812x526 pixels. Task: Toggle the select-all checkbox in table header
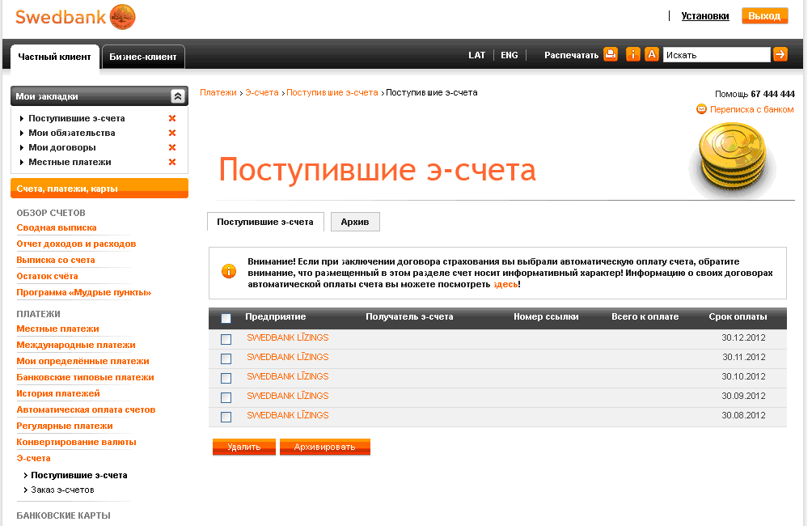point(226,318)
